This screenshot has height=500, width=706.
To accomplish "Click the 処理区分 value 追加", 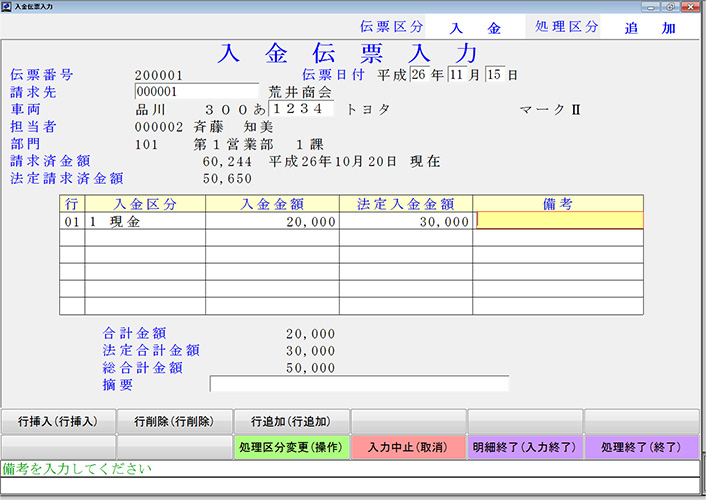I will [x=650, y=28].
